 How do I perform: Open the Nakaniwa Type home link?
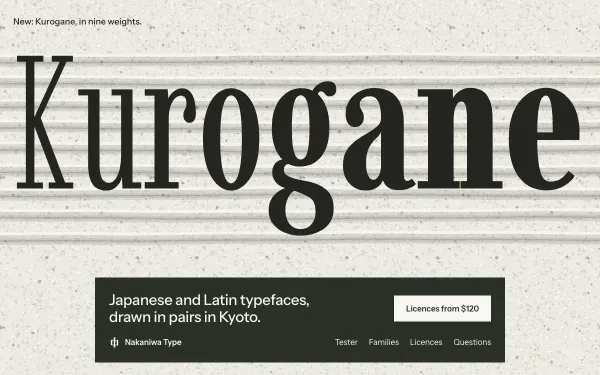[146, 342]
